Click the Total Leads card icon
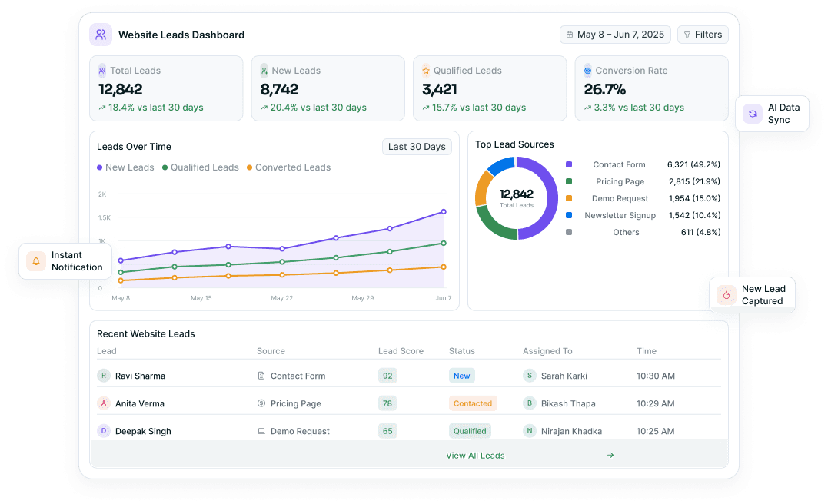The height and width of the screenshot is (504, 828). point(102,71)
